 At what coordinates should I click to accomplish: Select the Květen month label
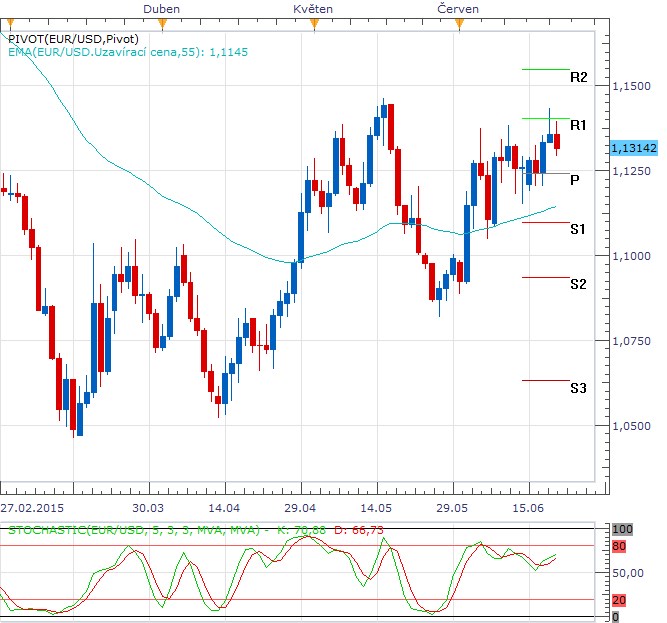click(x=313, y=9)
